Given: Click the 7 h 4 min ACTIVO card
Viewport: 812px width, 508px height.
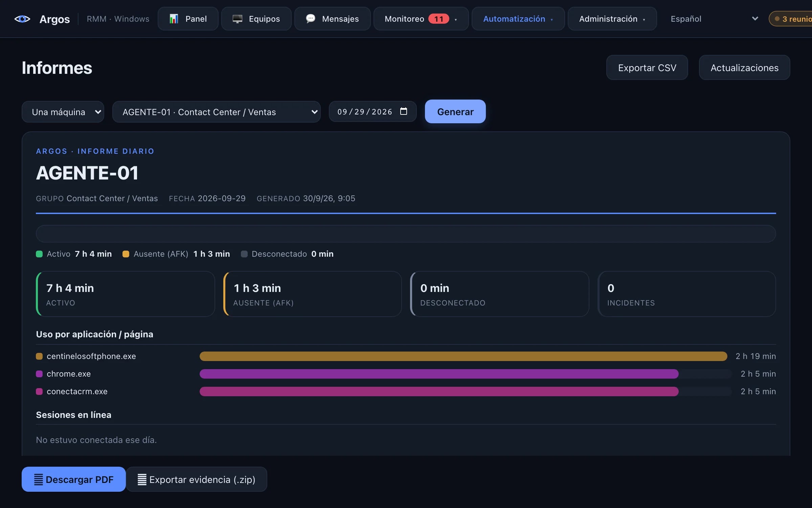Looking at the screenshot, I should [x=126, y=294].
